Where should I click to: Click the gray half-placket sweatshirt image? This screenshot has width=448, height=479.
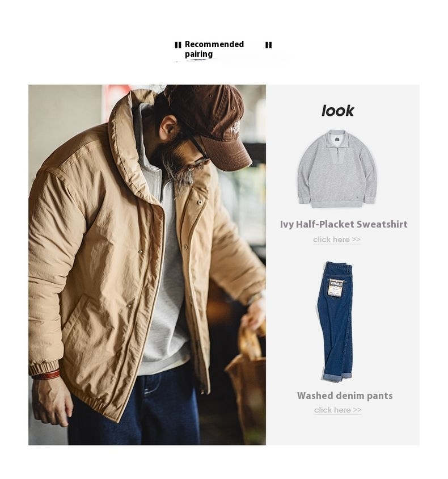(337, 169)
